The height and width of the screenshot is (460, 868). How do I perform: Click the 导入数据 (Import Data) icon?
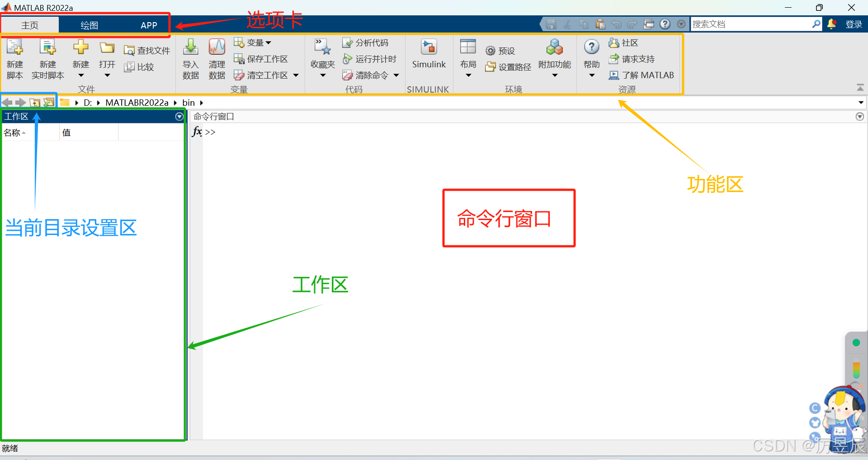(x=191, y=47)
